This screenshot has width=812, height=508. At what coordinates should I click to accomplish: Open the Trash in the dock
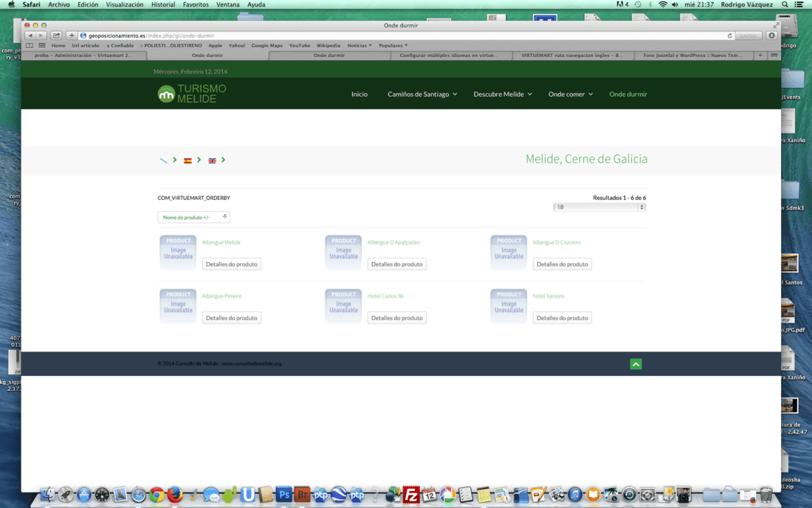pos(766,495)
